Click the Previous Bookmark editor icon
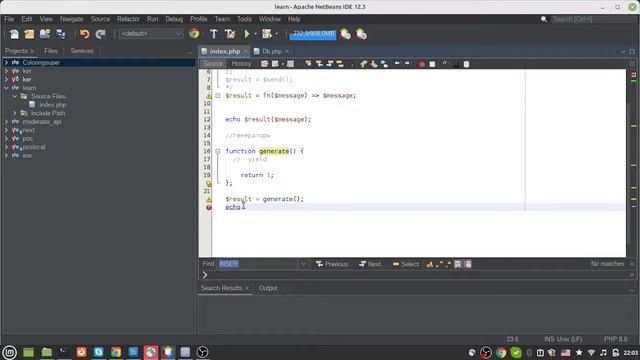The height and width of the screenshot is (360, 640). coord(363,64)
